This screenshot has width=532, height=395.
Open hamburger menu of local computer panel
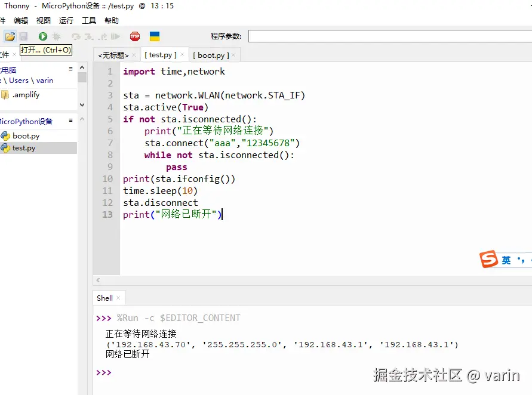point(70,69)
